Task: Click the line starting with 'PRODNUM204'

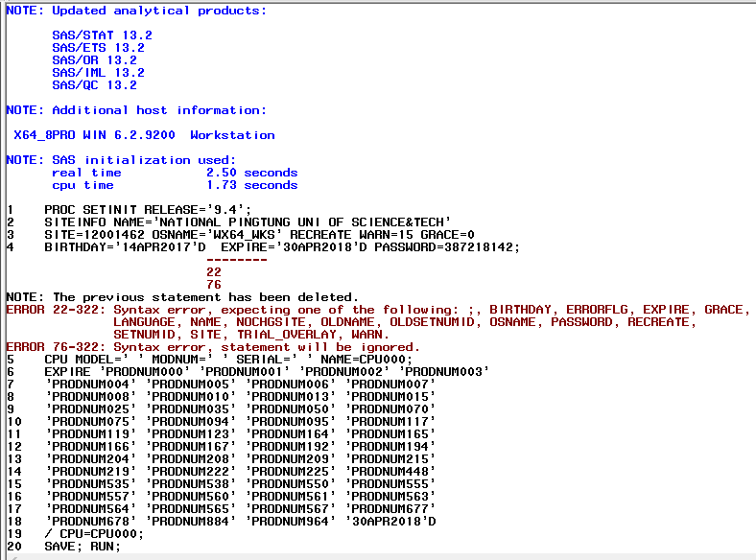Action: 222,459
